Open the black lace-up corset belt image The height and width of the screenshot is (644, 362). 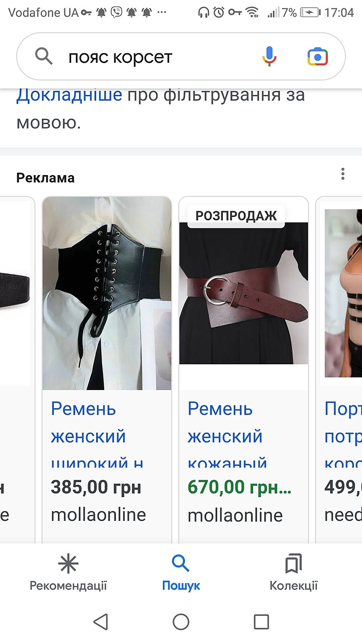click(x=107, y=293)
